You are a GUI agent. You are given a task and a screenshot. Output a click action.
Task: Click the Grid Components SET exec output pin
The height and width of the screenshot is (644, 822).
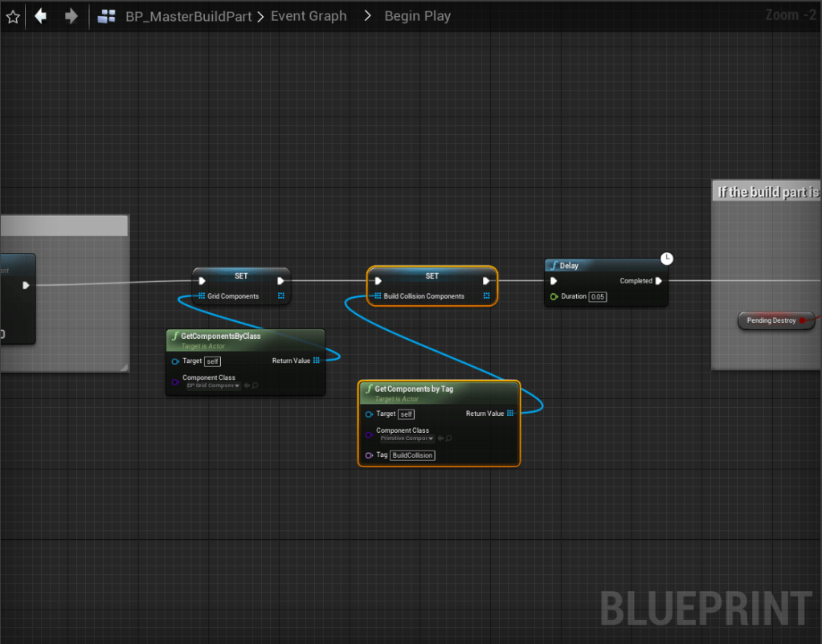coord(280,281)
